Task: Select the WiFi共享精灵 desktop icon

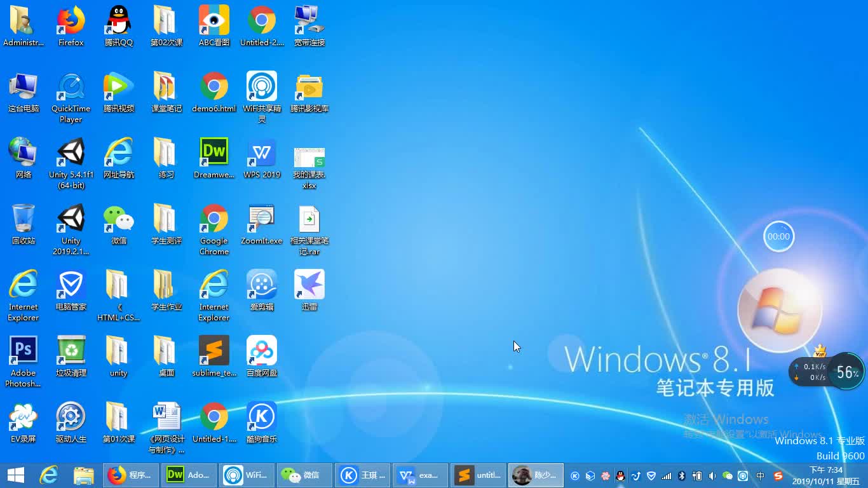Action: [262, 98]
